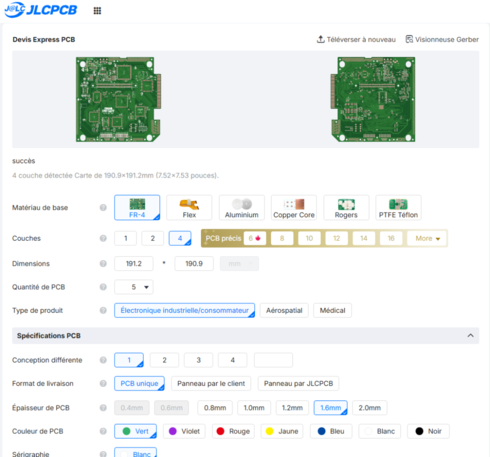This screenshot has height=457, width=490.
Task: Click the 190.9 dimension field
Action: [194, 264]
